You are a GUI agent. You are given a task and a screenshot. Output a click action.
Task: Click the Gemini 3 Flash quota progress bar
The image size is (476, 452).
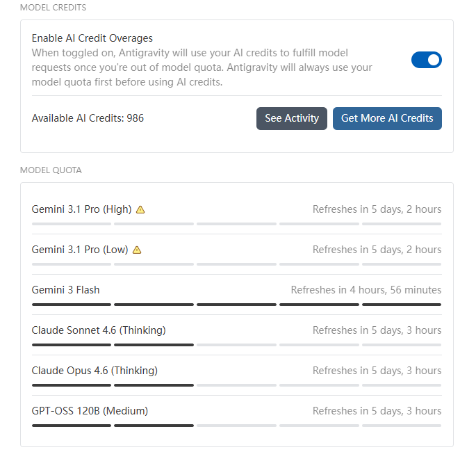click(x=236, y=305)
